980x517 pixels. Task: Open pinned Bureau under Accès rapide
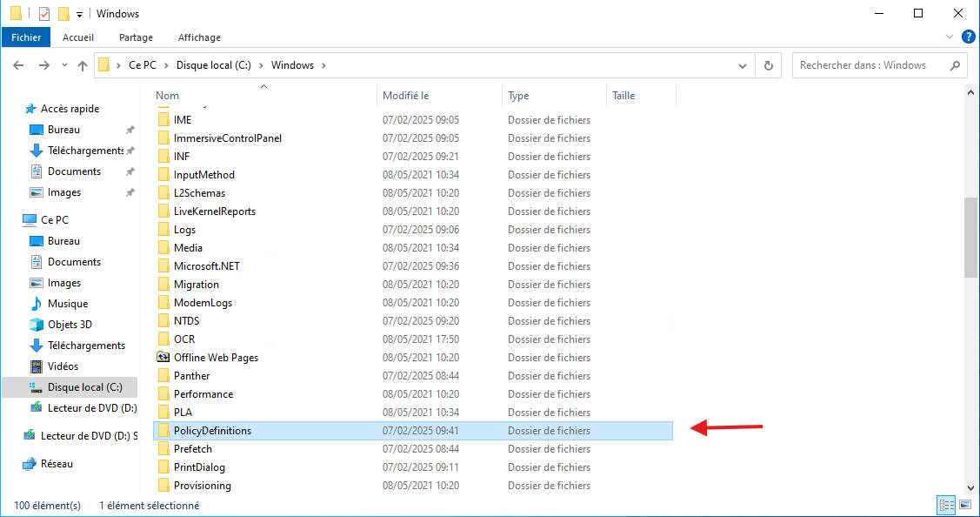pos(63,130)
